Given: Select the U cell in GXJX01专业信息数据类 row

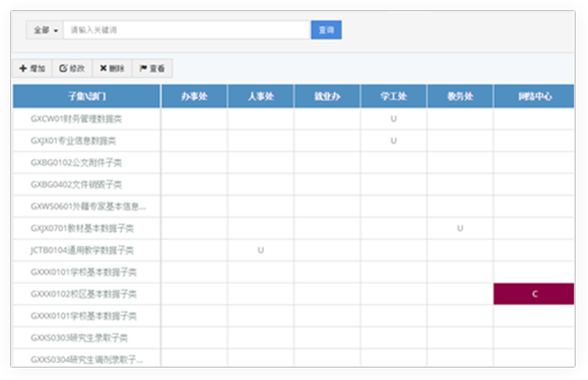Looking at the screenshot, I should pos(394,141).
